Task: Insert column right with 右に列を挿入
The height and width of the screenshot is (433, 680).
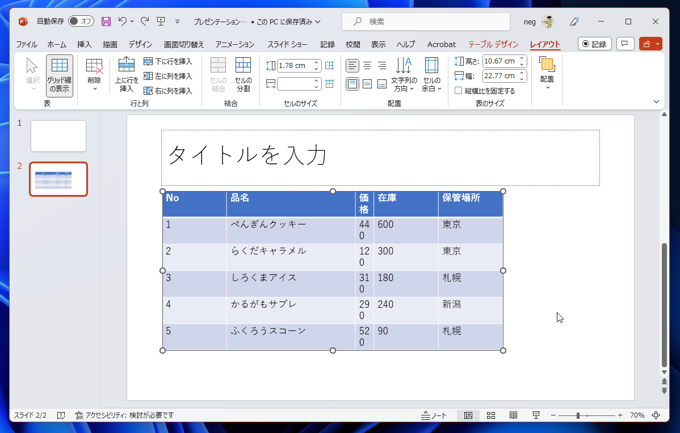Action: point(168,91)
